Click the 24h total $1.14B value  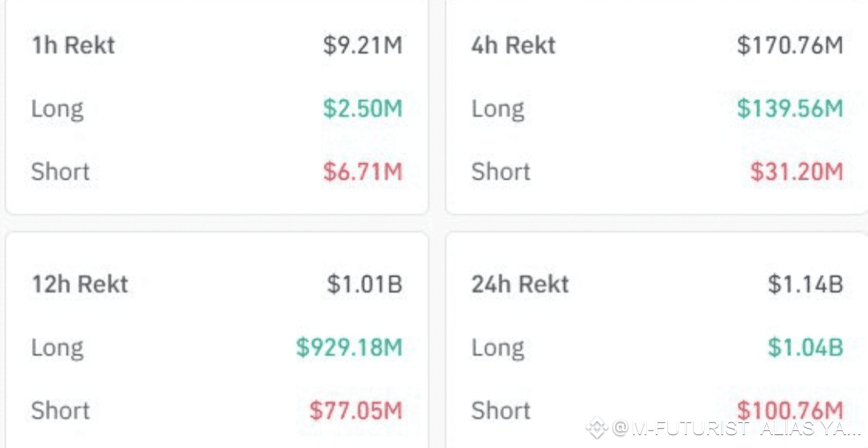[805, 283]
